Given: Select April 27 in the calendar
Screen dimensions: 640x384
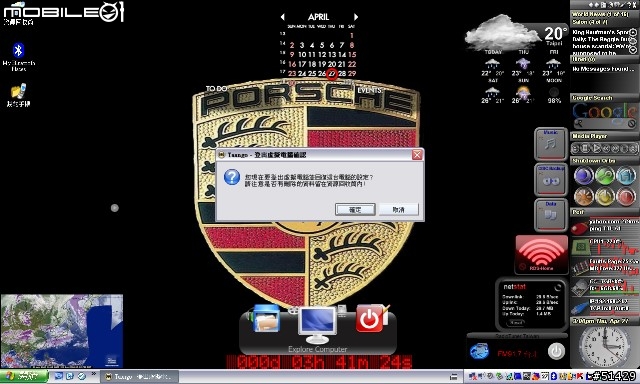Looking at the screenshot, I should [x=332, y=73].
